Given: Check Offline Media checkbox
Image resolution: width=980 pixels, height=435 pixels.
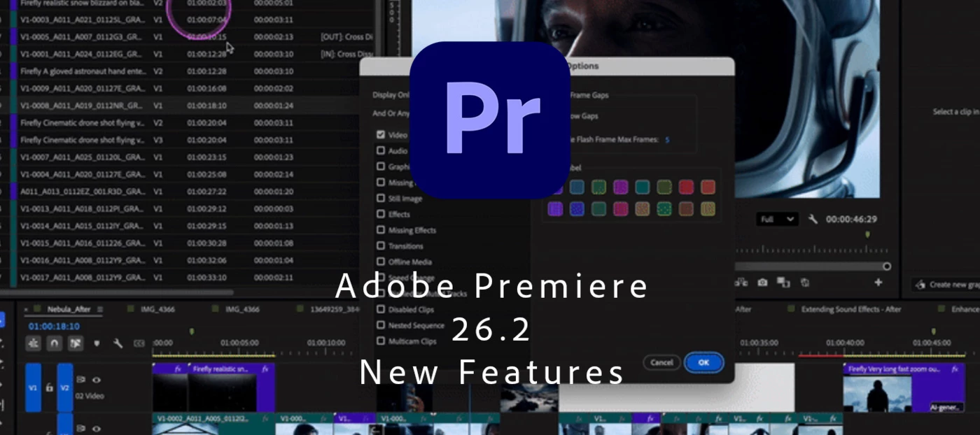Looking at the screenshot, I should 381,262.
